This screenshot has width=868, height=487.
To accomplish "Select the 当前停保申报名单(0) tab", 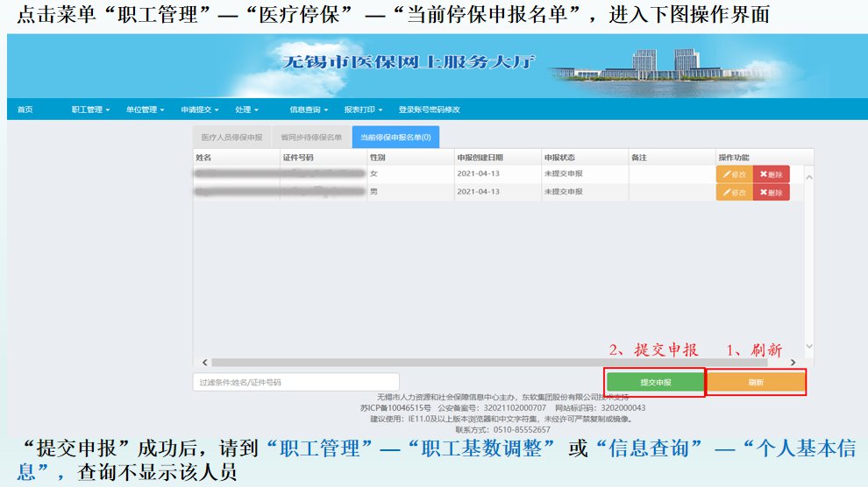I will click(x=395, y=138).
